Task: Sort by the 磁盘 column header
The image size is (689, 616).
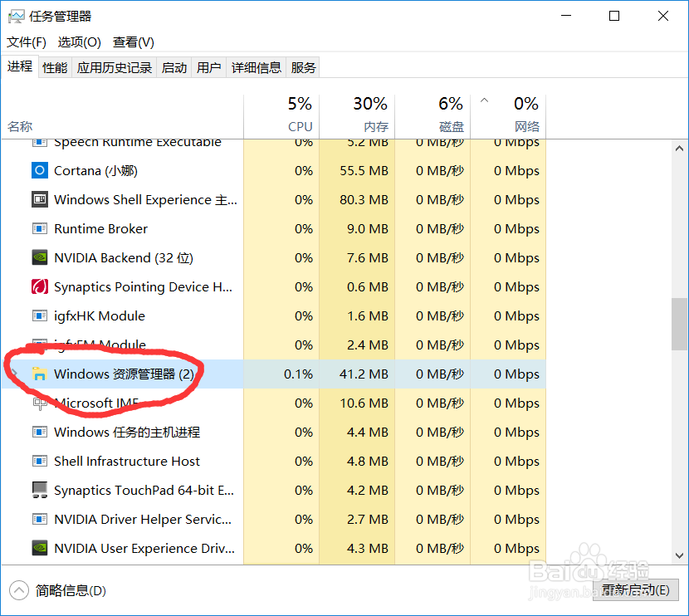Action: pos(432,116)
